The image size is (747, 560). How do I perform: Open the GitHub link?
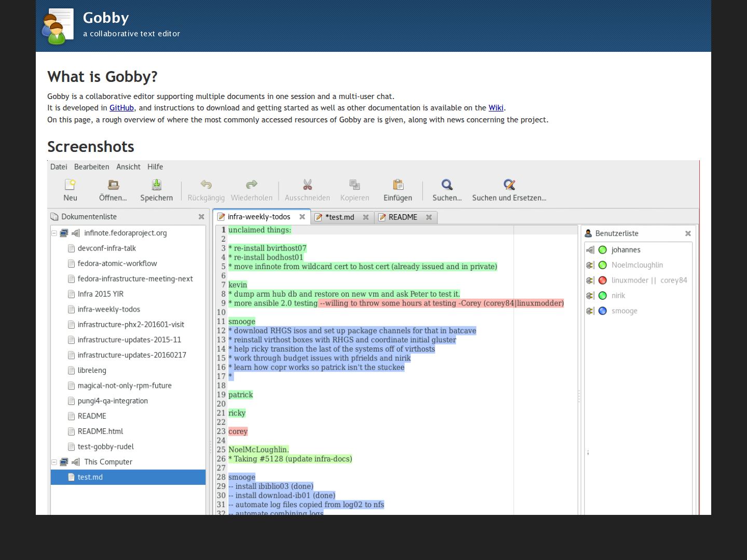click(121, 108)
